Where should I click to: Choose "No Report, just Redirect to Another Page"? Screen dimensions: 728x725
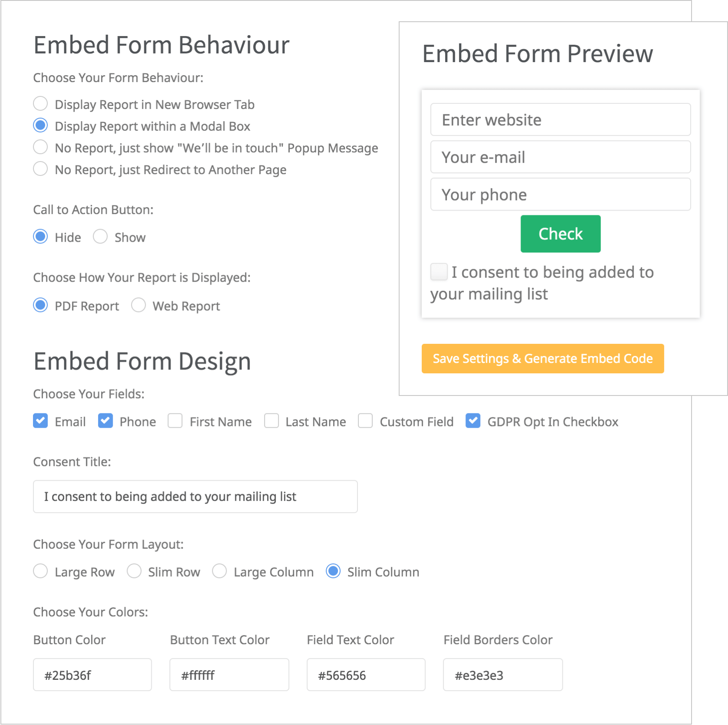tap(40, 169)
